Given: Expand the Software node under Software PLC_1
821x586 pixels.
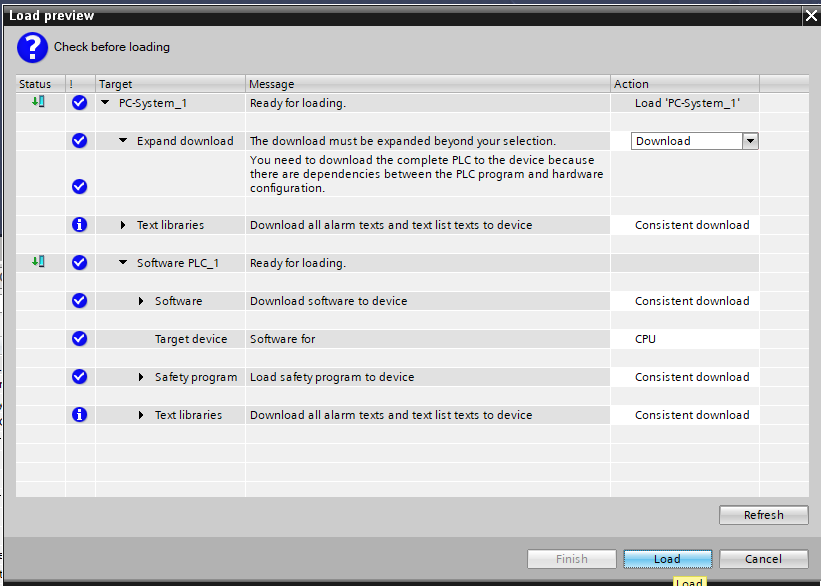Looking at the screenshot, I should coord(141,301).
